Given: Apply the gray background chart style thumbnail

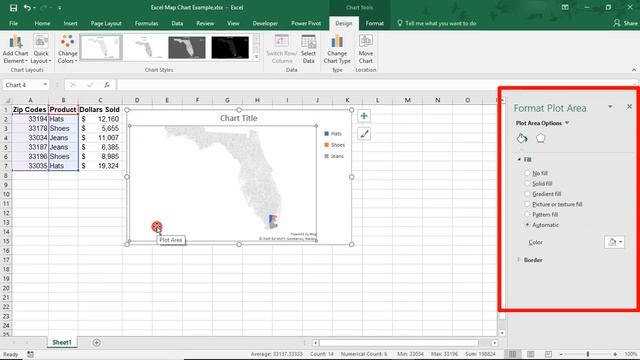Looking at the screenshot, I should 187,47.
